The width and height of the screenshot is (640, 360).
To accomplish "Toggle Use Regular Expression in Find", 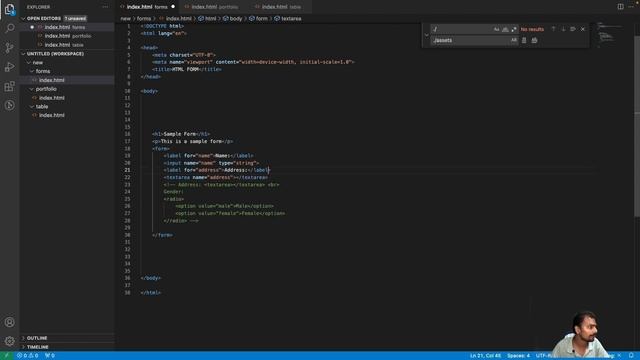I will coord(514,29).
